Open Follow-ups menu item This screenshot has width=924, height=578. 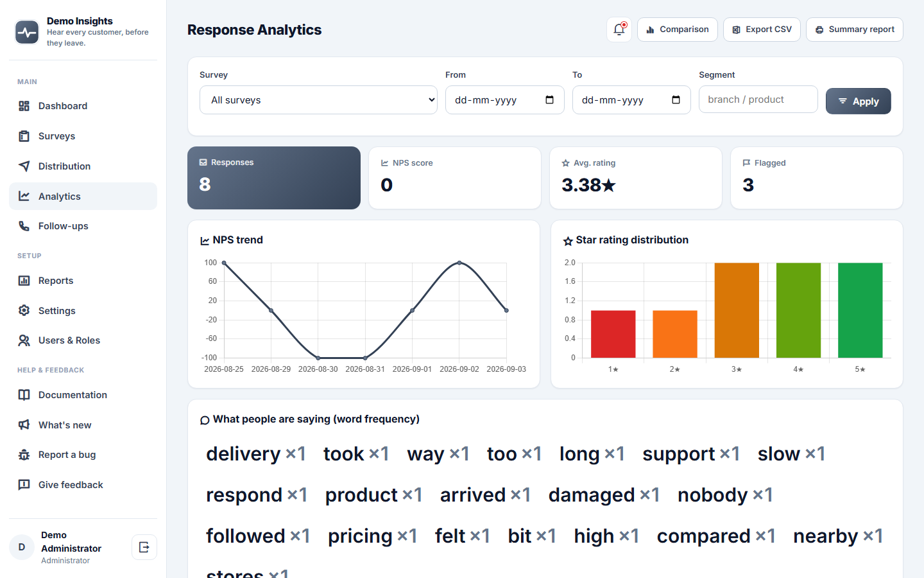click(83, 226)
